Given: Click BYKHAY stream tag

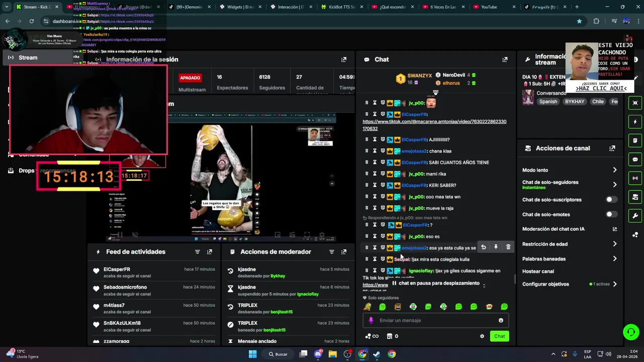Looking at the screenshot, I should (575, 102).
